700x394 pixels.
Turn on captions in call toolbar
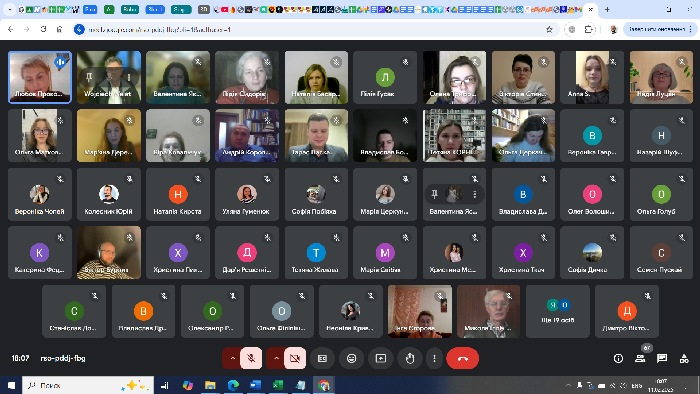[322, 358]
